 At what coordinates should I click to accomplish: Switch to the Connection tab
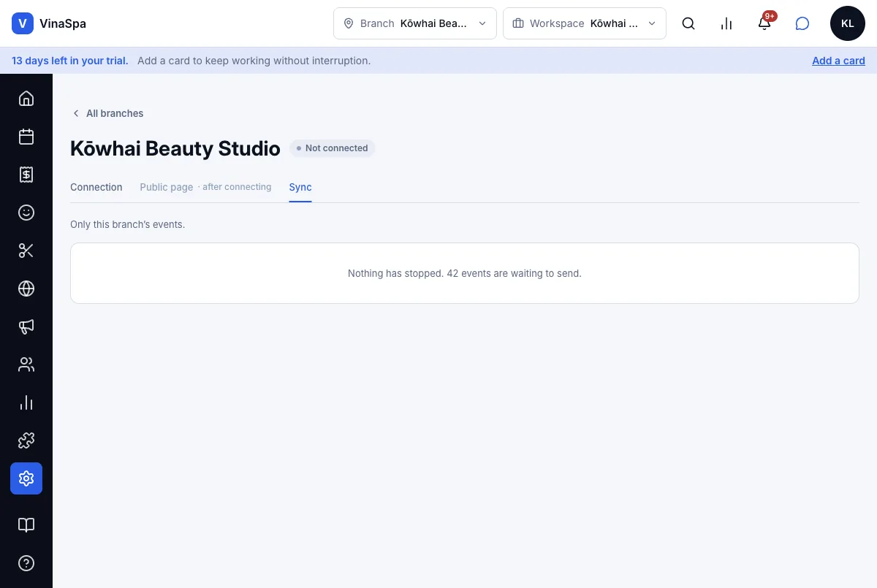tap(96, 187)
